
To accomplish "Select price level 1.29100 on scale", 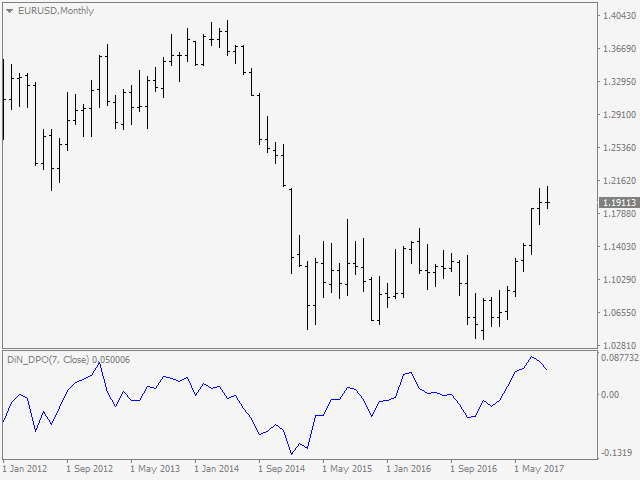I will [x=620, y=115].
